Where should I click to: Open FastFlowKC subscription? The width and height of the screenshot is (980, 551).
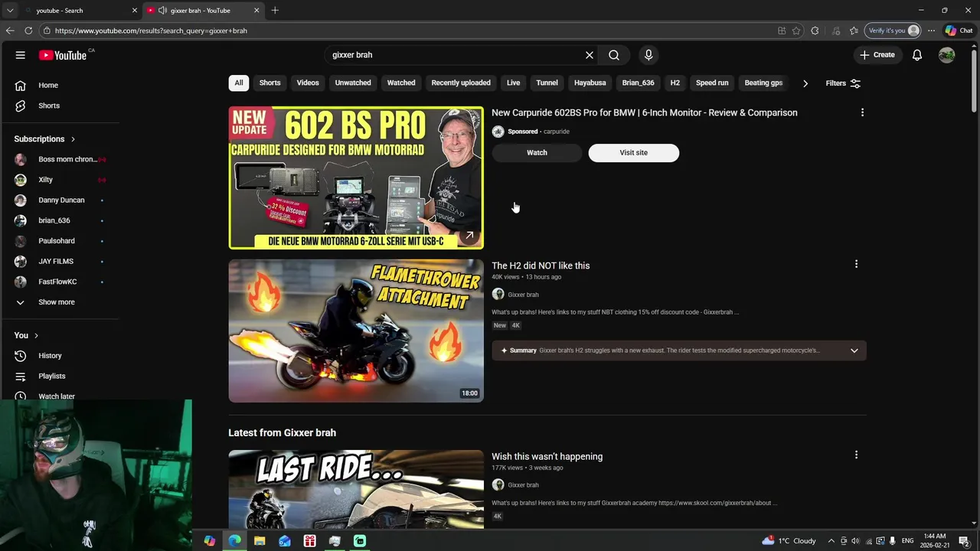click(60, 282)
